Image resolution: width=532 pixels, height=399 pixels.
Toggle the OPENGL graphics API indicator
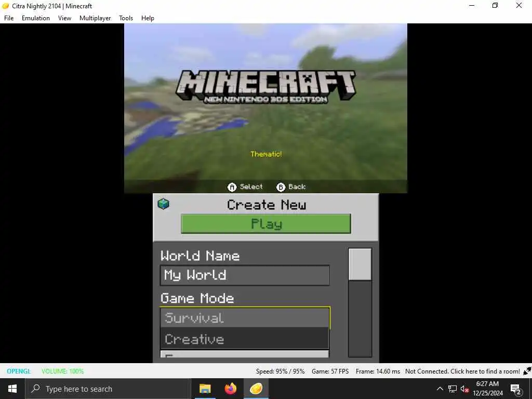pos(19,371)
